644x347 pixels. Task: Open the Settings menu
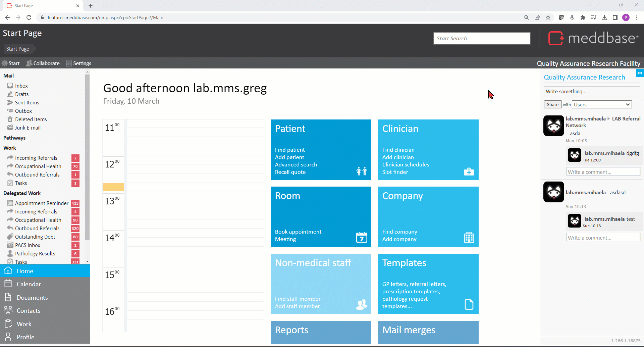79,63
